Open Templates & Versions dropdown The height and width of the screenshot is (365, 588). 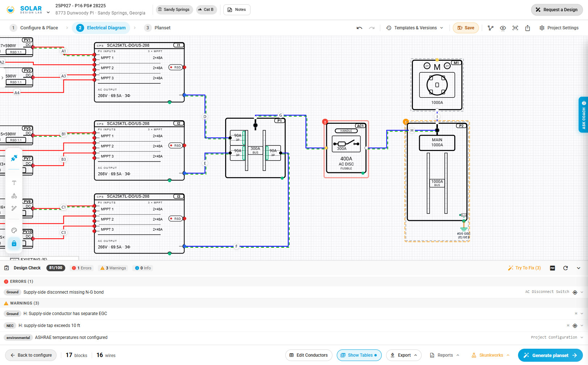pos(415,28)
